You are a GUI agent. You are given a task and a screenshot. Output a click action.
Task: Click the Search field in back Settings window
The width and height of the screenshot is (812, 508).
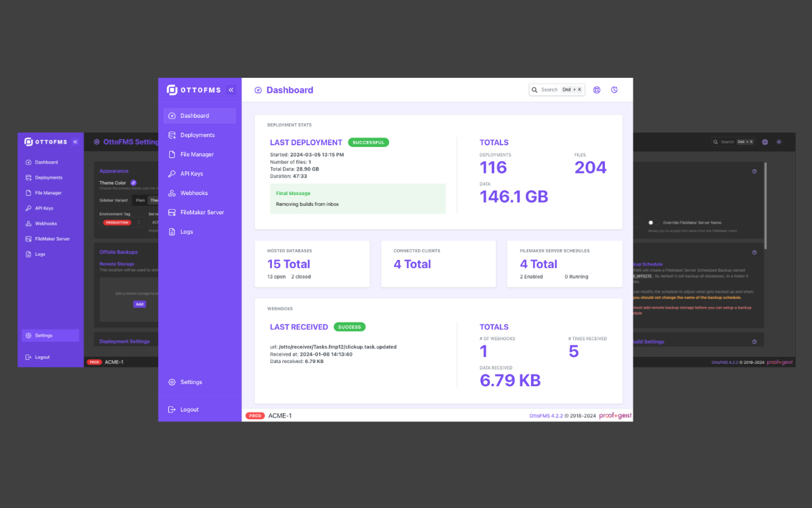(734, 142)
